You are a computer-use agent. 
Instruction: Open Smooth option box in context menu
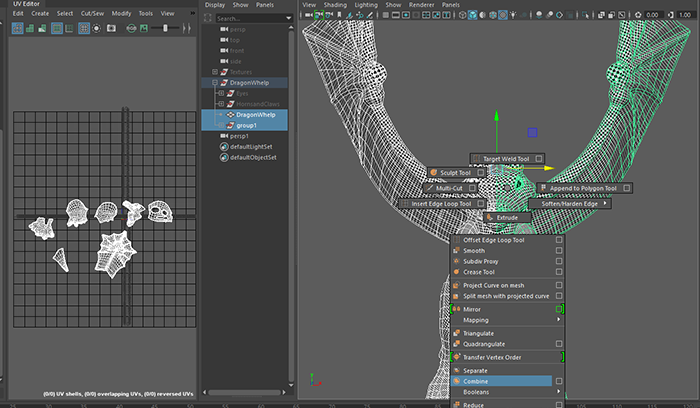click(559, 251)
